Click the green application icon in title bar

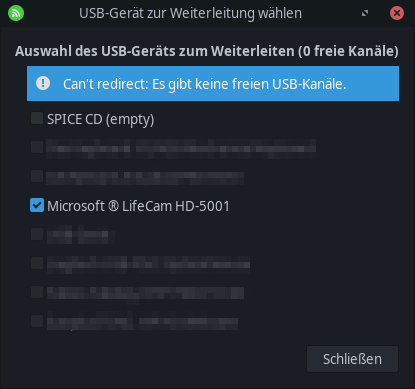[16, 13]
